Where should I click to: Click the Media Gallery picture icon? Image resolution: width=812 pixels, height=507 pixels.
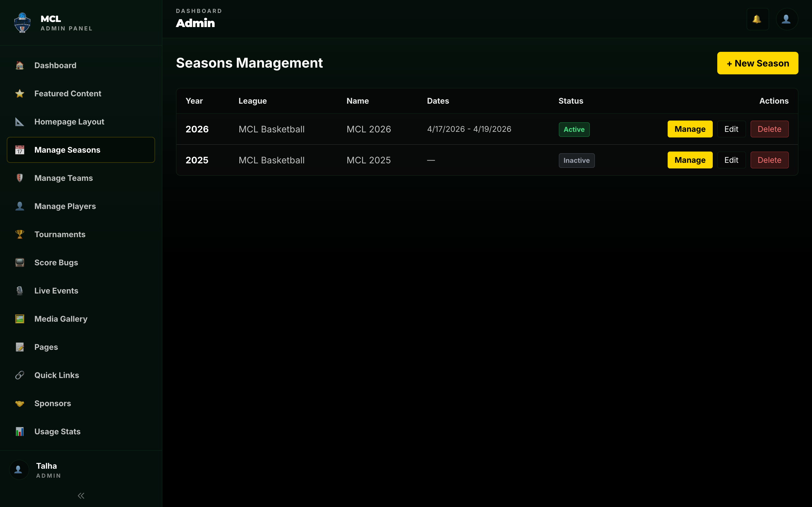(x=20, y=319)
